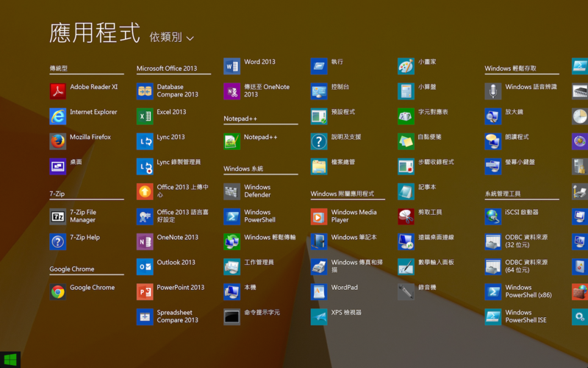Open 放大鏡 magnifier icon
Image resolution: width=588 pixels, height=368 pixels.
click(492, 116)
